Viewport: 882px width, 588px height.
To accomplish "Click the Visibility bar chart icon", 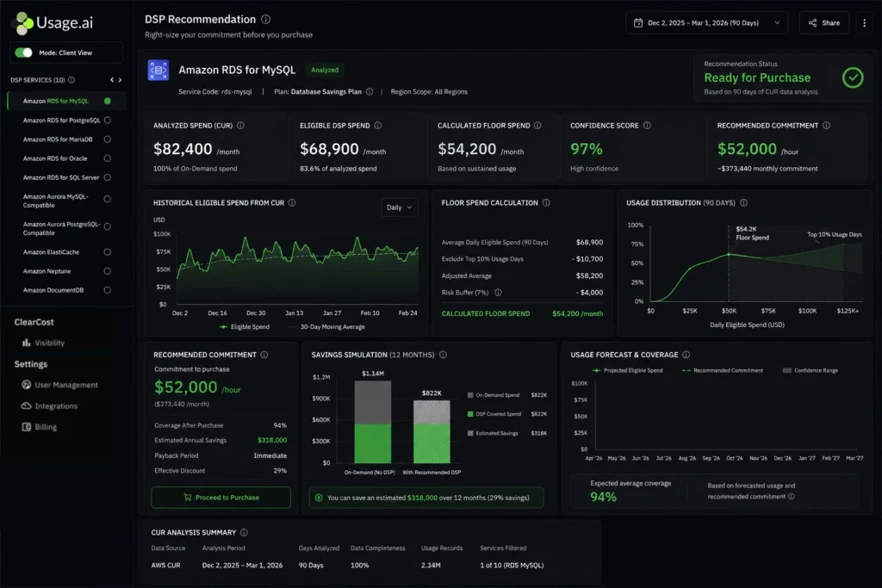I will pyautogui.click(x=26, y=343).
